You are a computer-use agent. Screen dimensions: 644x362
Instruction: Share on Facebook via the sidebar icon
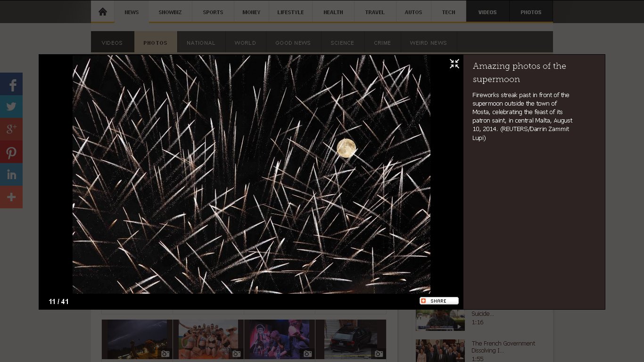pos(11,84)
